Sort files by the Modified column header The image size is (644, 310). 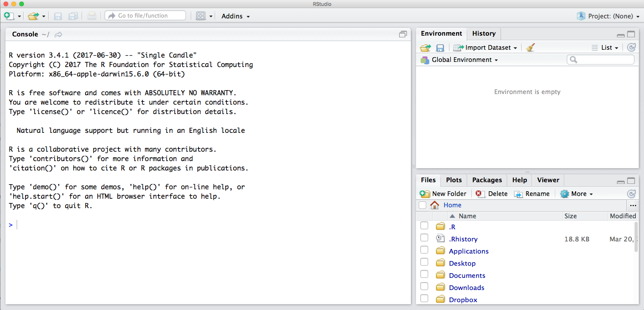(623, 216)
